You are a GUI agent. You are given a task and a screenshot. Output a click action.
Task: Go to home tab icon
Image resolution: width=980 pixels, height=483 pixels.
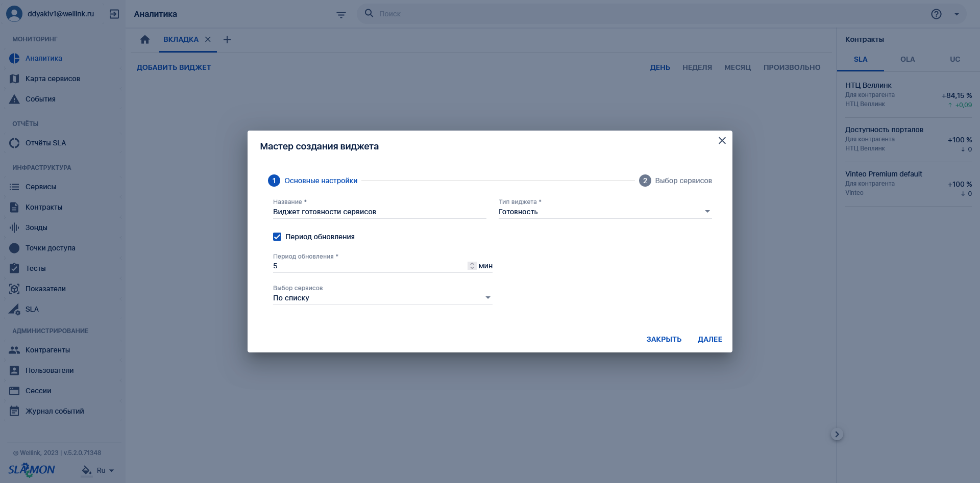click(145, 39)
